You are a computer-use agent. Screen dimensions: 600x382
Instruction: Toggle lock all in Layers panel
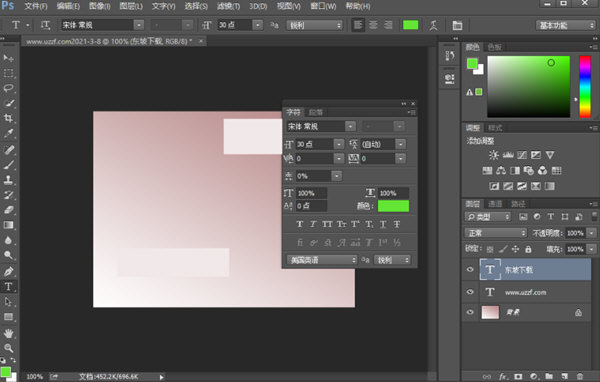[x=528, y=249]
